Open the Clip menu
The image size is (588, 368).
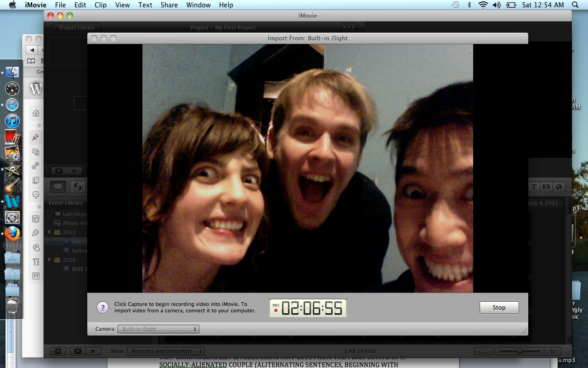[x=101, y=5]
